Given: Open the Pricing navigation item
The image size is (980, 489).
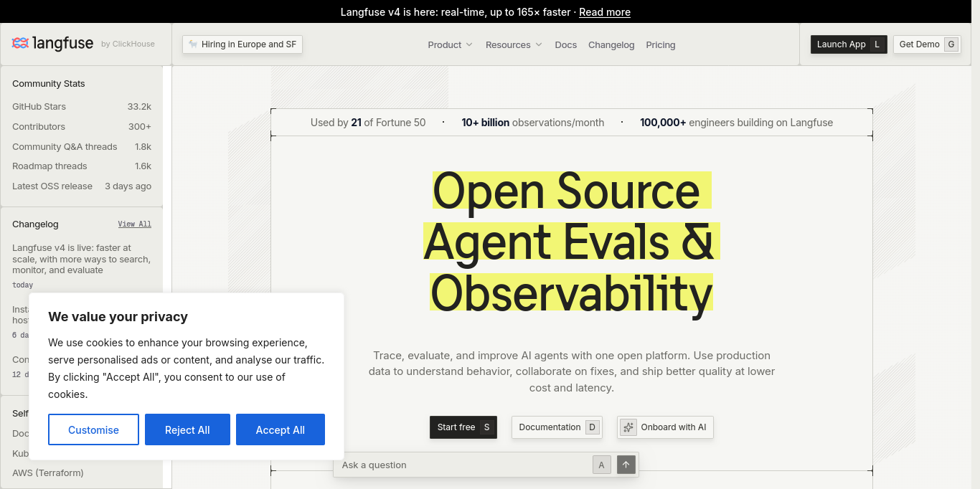Looking at the screenshot, I should coord(660,44).
